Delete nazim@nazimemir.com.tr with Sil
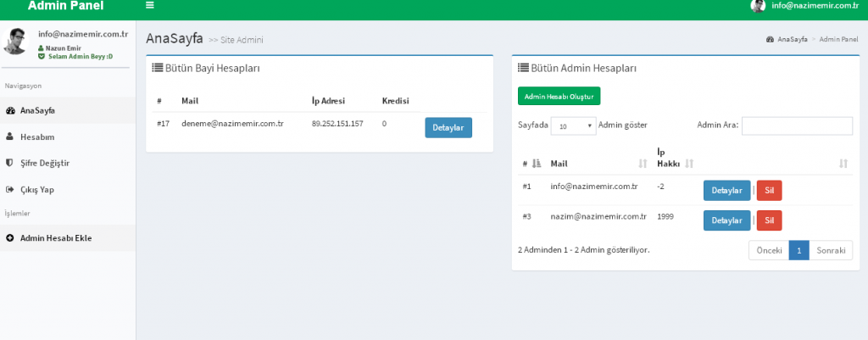The height and width of the screenshot is (340, 868). click(x=769, y=220)
